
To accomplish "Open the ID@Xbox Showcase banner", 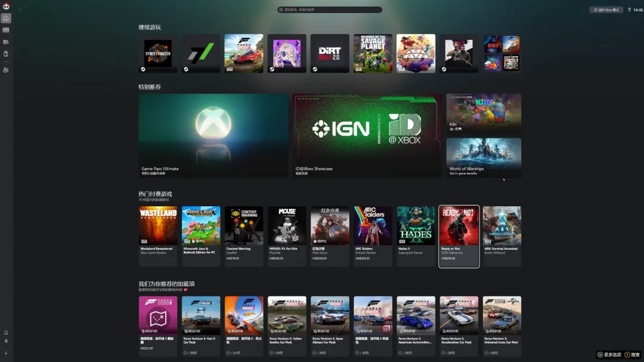I will pos(367,136).
